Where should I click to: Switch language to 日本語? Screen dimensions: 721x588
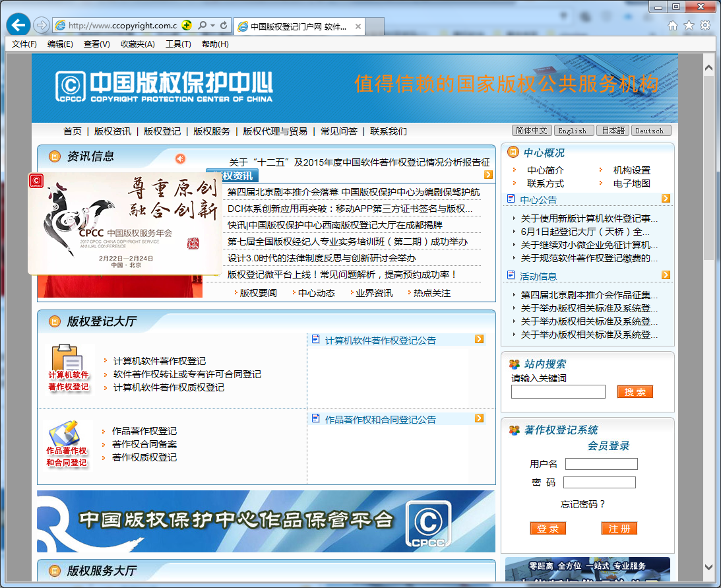(x=613, y=131)
